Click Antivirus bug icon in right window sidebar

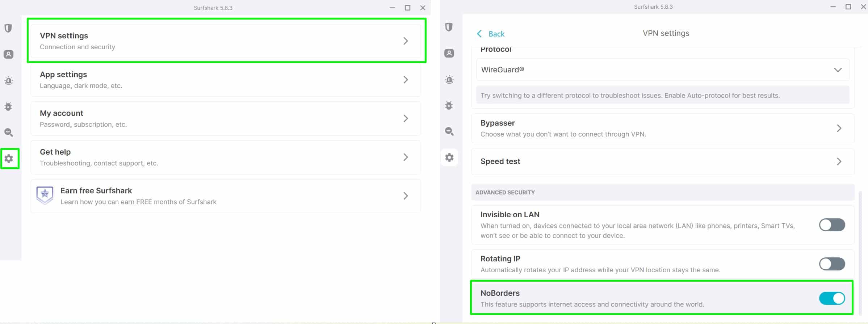tap(449, 105)
